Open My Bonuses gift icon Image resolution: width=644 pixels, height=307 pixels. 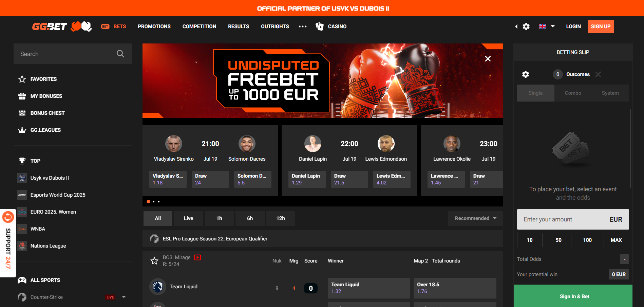point(22,96)
